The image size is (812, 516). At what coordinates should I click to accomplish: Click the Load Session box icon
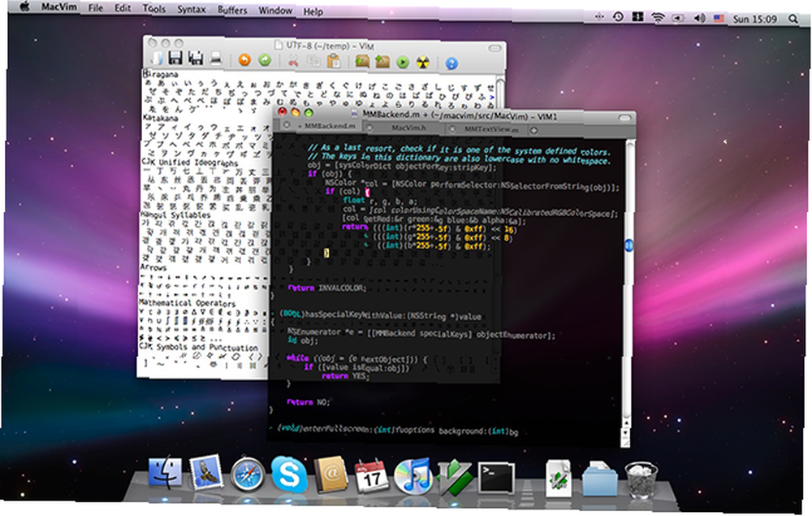point(362,62)
